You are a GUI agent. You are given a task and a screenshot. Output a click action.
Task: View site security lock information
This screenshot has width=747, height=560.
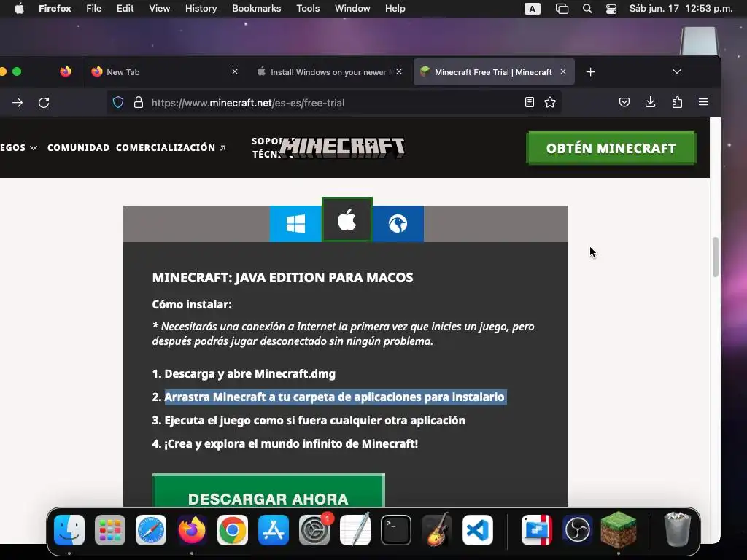click(138, 102)
